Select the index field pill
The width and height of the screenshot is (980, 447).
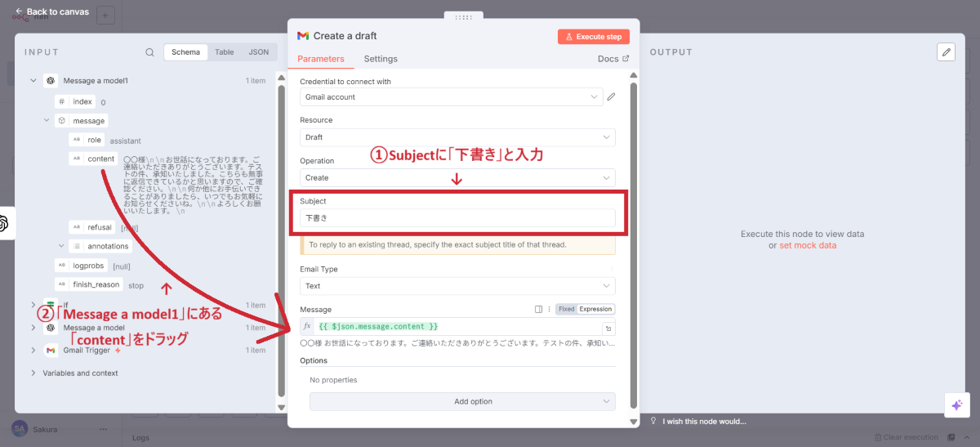(75, 101)
